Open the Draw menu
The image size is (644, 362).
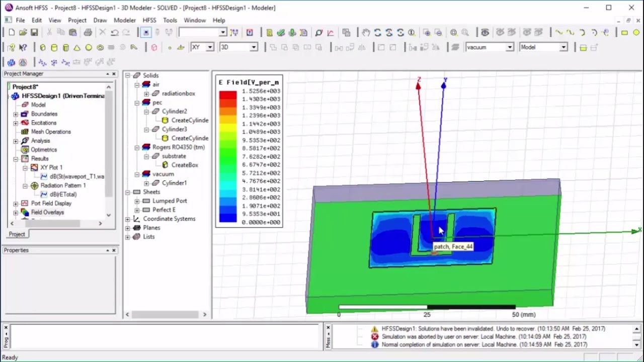click(x=100, y=20)
